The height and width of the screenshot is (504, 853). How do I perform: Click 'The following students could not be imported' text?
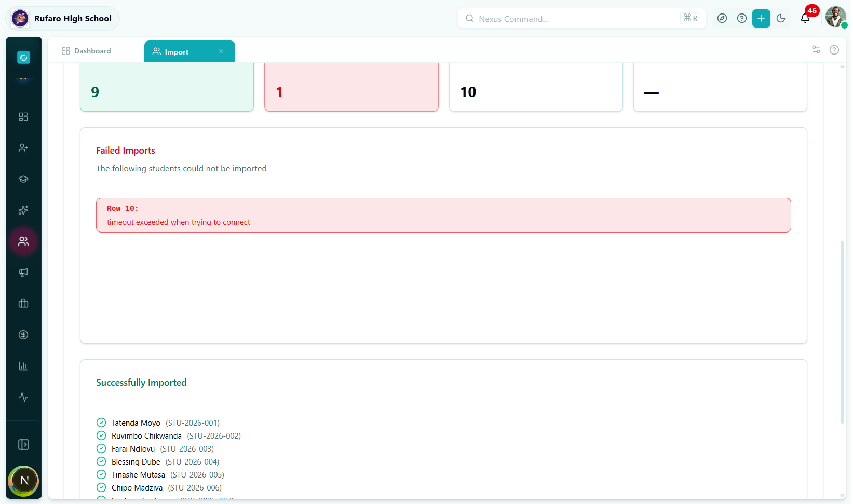coord(181,169)
